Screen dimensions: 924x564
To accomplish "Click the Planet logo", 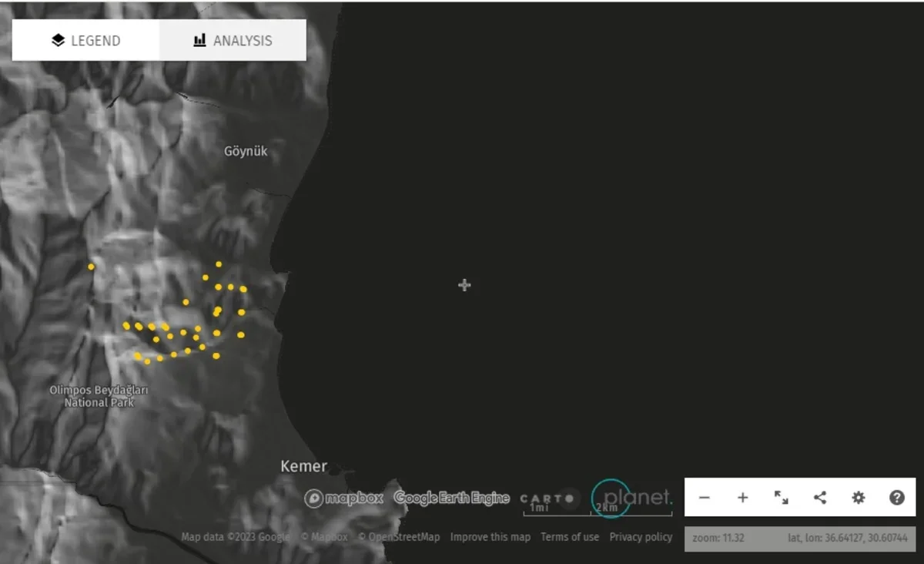I will point(631,498).
